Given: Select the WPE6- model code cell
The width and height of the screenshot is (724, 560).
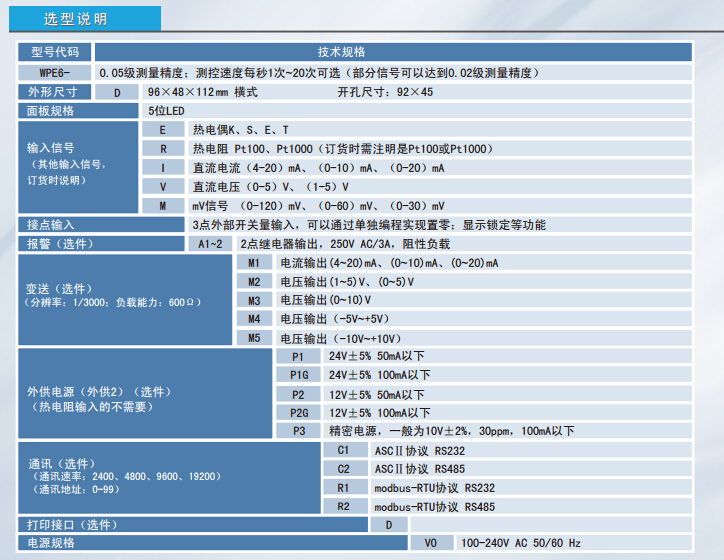Looking at the screenshot, I should pyautogui.click(x=55, y=73).
